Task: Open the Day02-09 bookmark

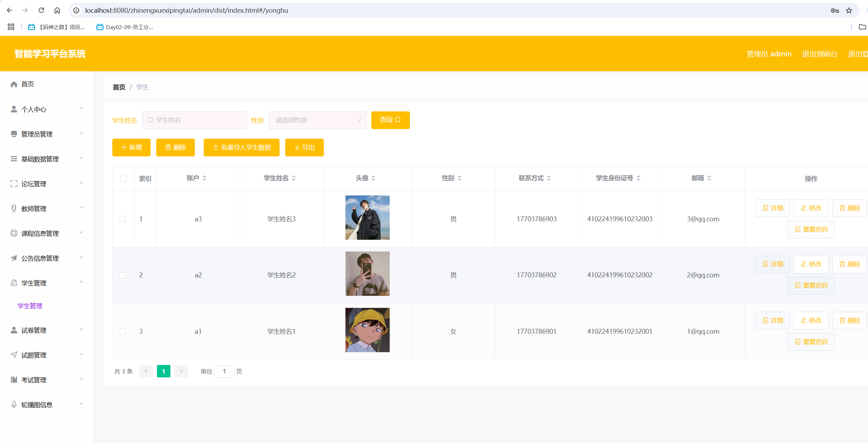Action: (x=125, y=27)
